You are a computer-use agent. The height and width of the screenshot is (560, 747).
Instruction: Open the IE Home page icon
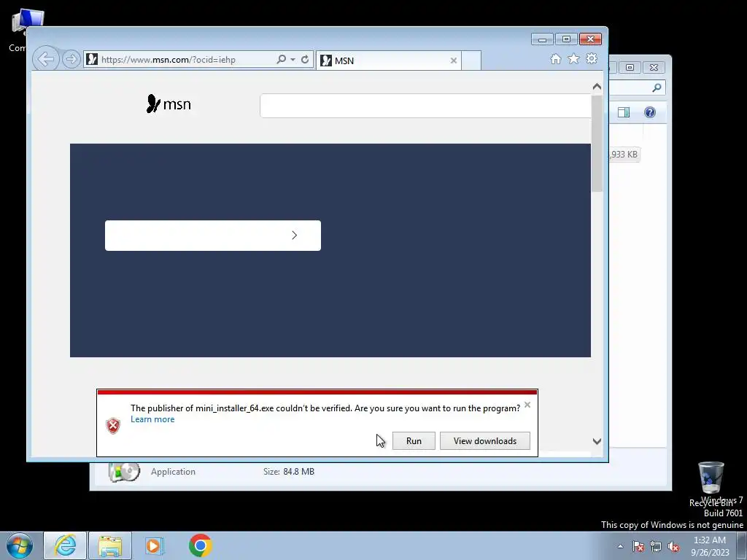555,59
